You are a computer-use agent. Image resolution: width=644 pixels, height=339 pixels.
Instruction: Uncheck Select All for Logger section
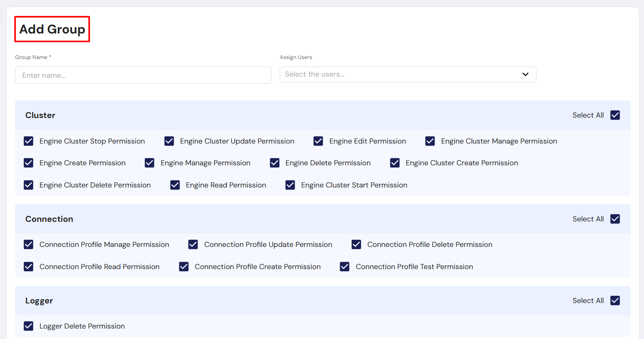pos(615,300)
